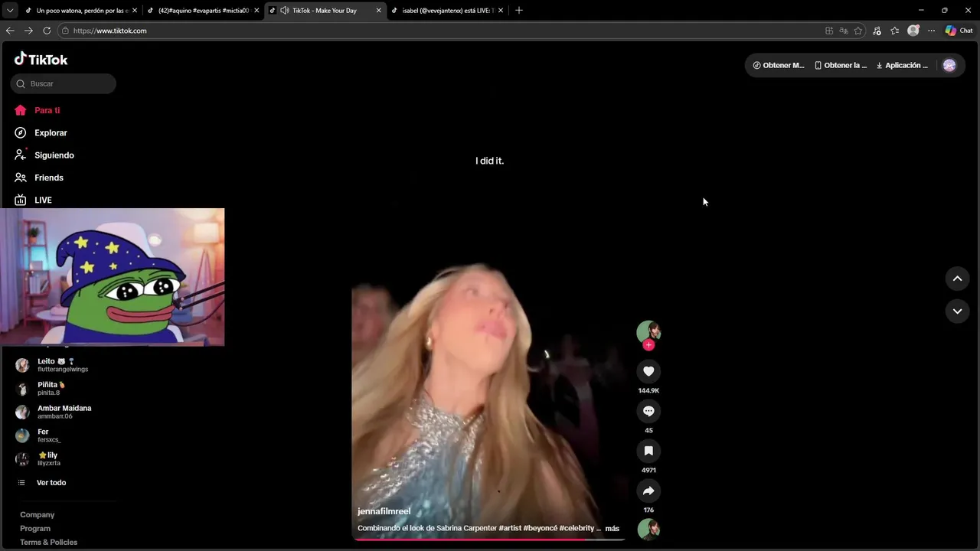Open the favorites list icon
980x551 pixels.
click(894, 31)
